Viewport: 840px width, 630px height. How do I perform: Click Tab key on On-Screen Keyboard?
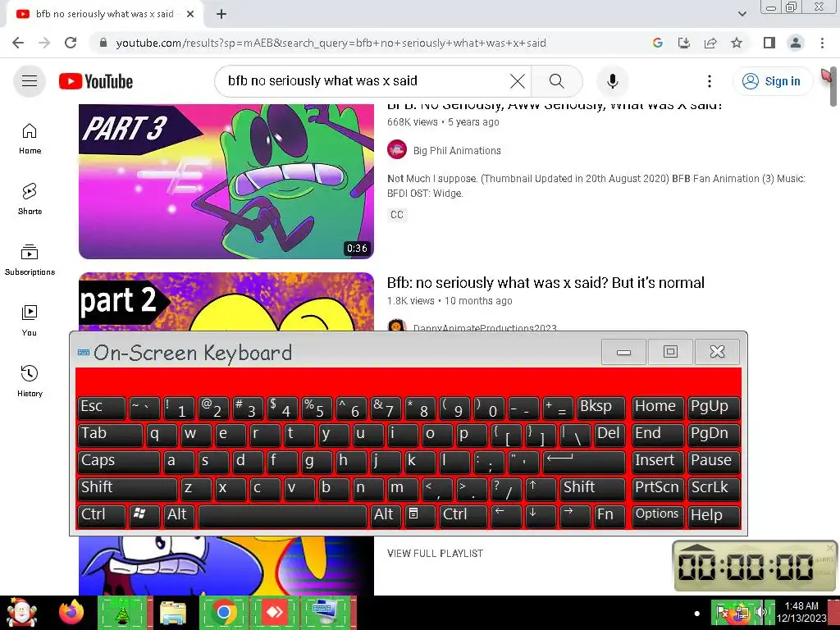(110, 434)
